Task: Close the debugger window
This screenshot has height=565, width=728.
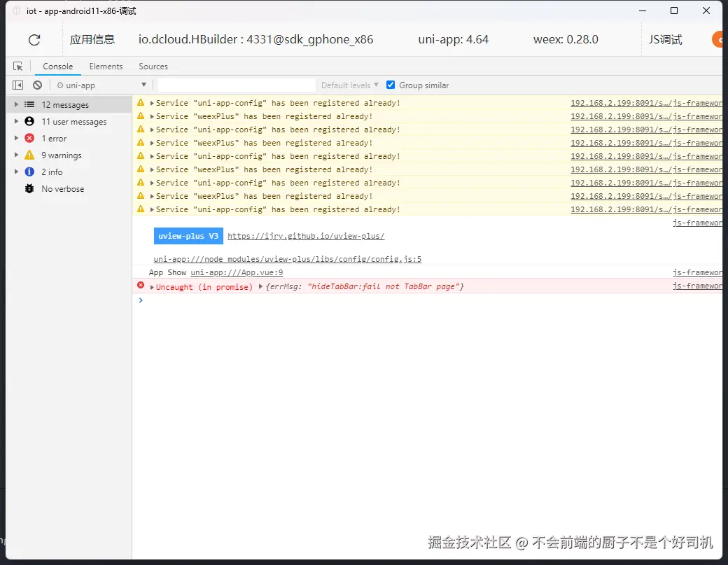Action: coord(706,11)
